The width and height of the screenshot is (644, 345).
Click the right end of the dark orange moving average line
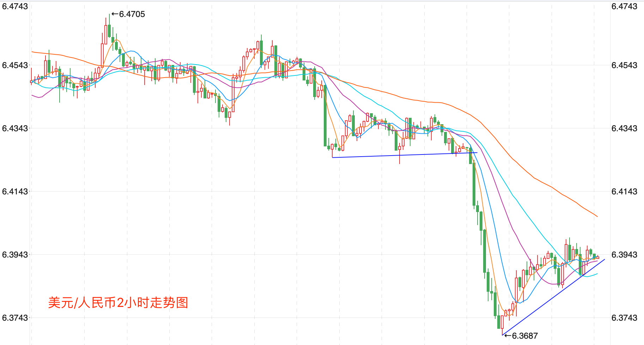[597, 216]
